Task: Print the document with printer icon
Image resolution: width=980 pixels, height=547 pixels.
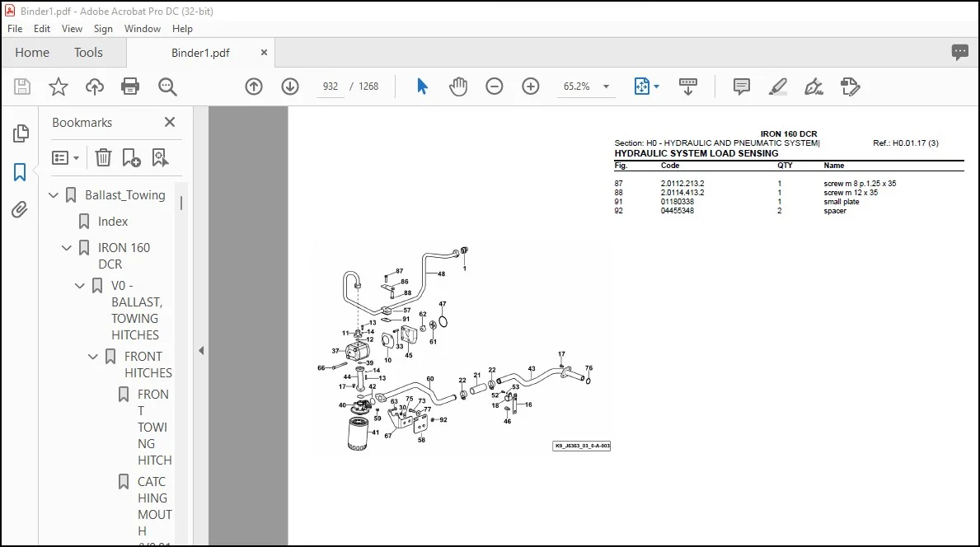Action: coord(130,86)
